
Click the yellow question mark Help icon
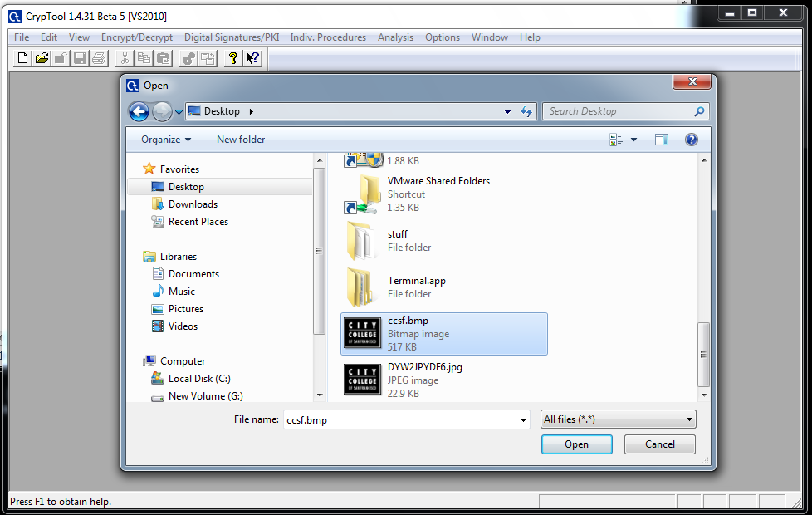click(233, 58)
